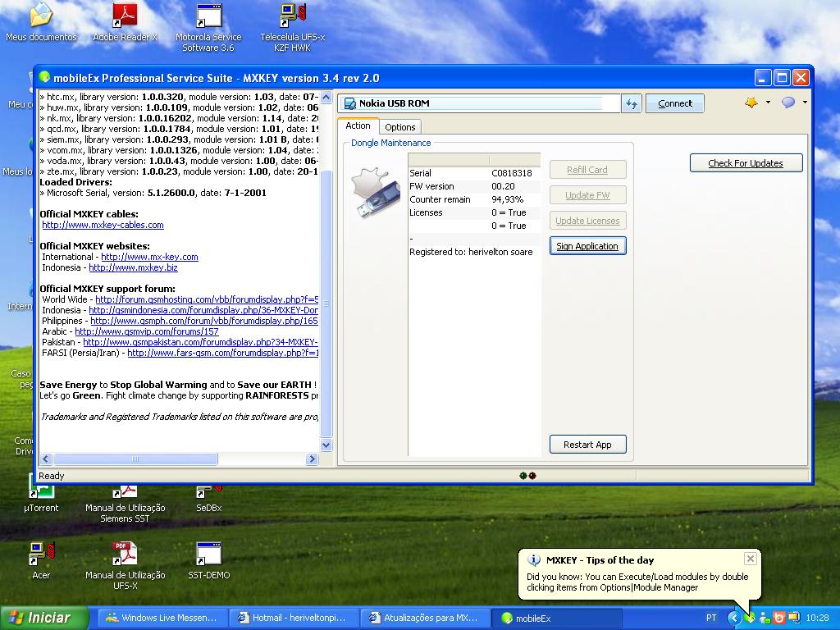Open the SeDBx desktop icon
Viewport: 840px width, 630px height.
point(208,497)
